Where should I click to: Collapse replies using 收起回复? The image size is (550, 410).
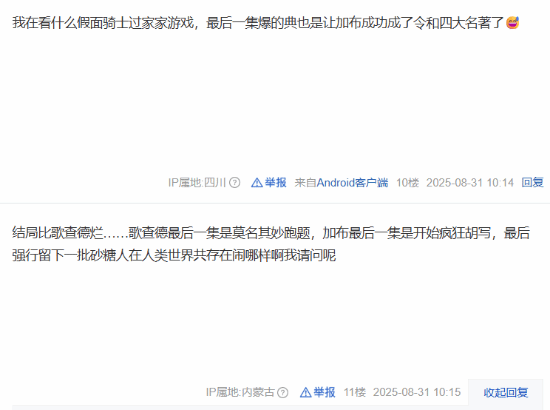(505, 392)
